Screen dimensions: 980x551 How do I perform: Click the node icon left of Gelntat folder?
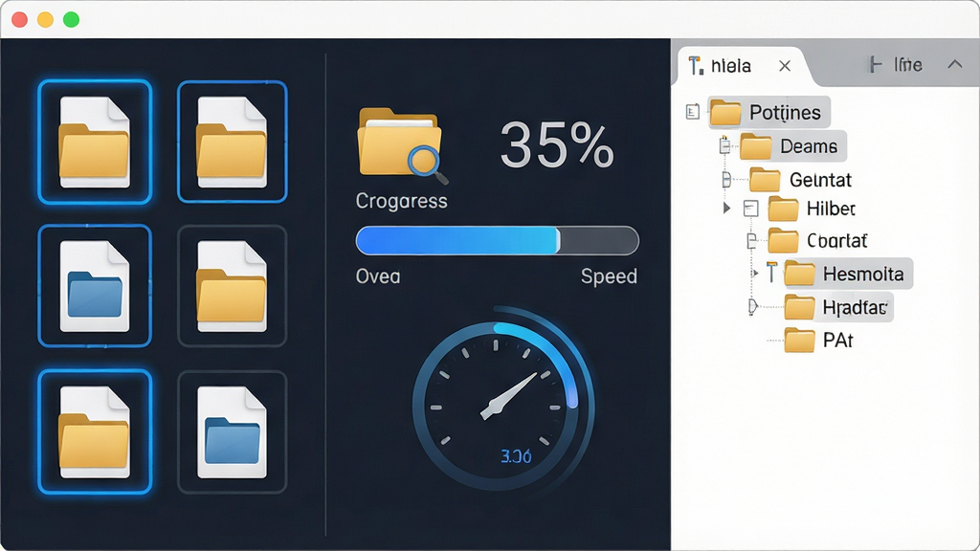point(726,180)
